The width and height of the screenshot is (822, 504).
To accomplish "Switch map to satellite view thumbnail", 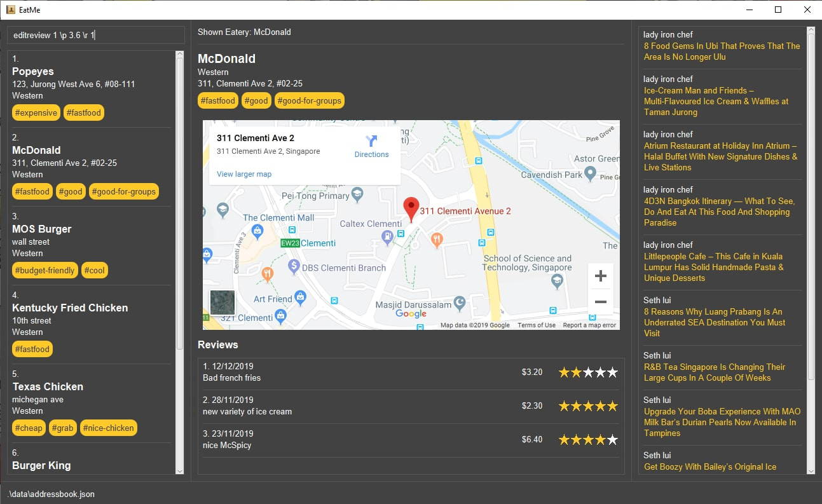I will (223, 303).
